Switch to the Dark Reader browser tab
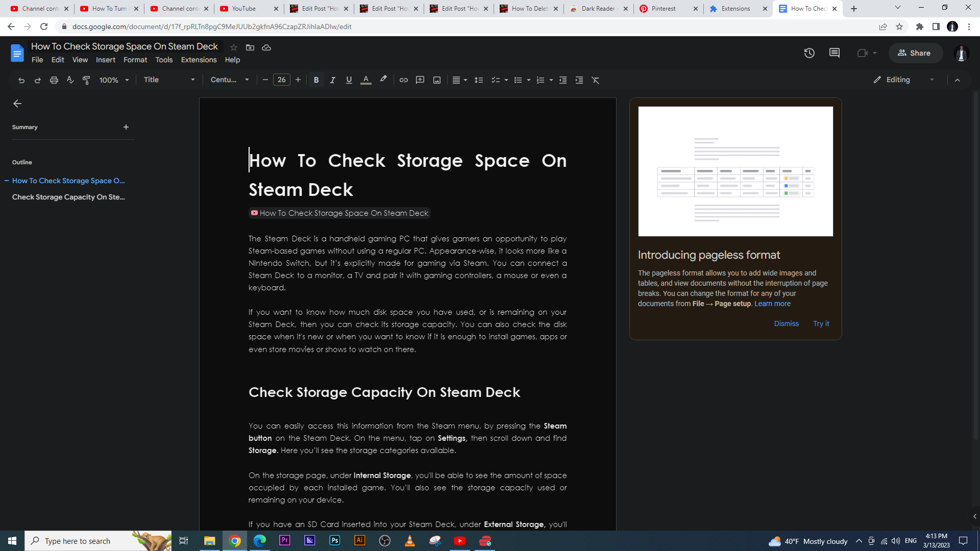This screenshot has height=551, width=980. [x=598, y=9]
